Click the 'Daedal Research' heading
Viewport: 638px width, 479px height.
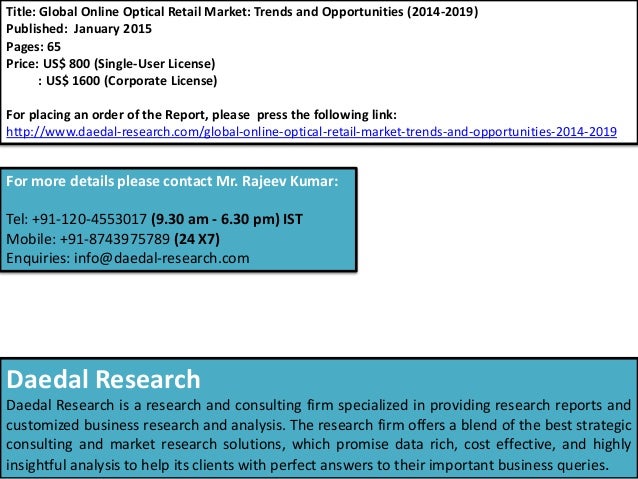103,379
